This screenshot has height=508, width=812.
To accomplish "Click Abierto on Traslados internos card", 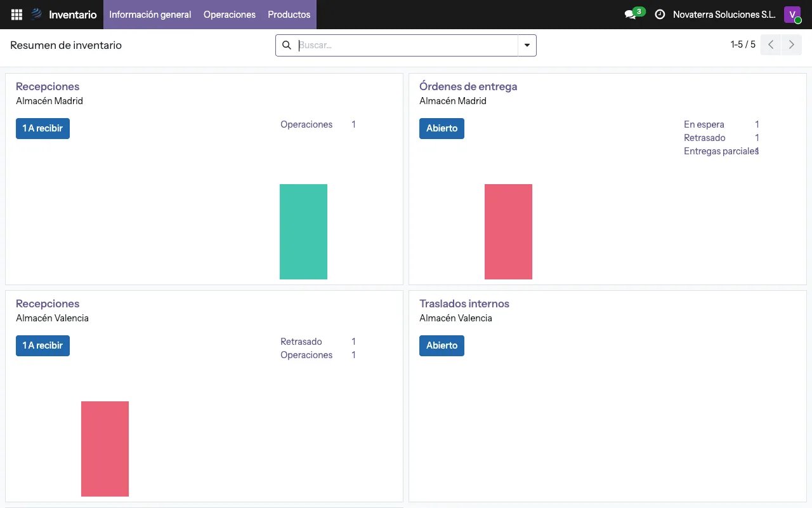I will pyautogui.click(x=442, y=345).
